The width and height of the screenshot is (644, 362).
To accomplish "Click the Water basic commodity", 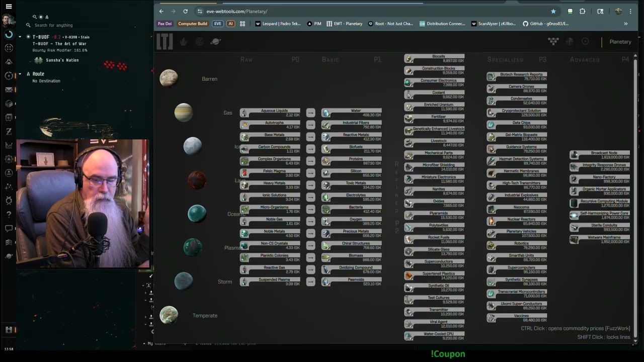I will pyautogui.click(x=352, y=113).
